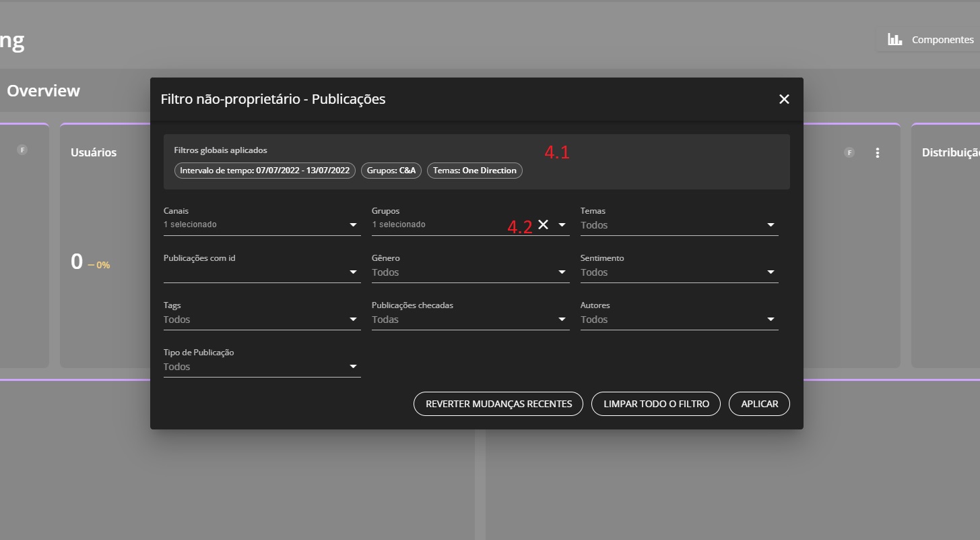Open the Grupos dropdown arrow
The height and width of the screenshot is (540, 980).
pyautogui.click(x=562, y=225)
